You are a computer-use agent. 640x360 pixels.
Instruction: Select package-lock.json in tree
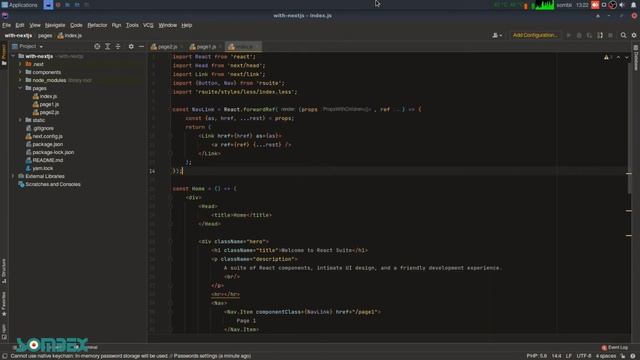click(50, 152)
